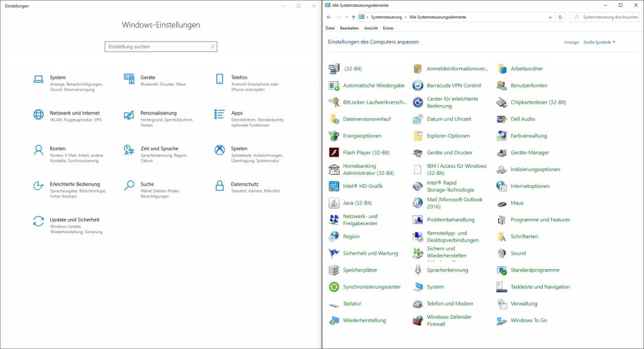This screenshot has width=644, height=349.
Task: Open the Bearbeiten menu
Action: (350, 28)
